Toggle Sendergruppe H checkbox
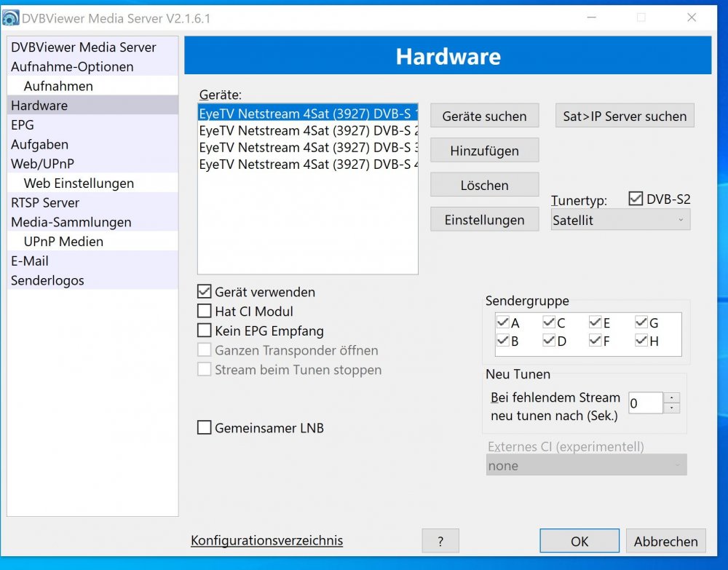This screenshot has width=728, height=570. 641,341
